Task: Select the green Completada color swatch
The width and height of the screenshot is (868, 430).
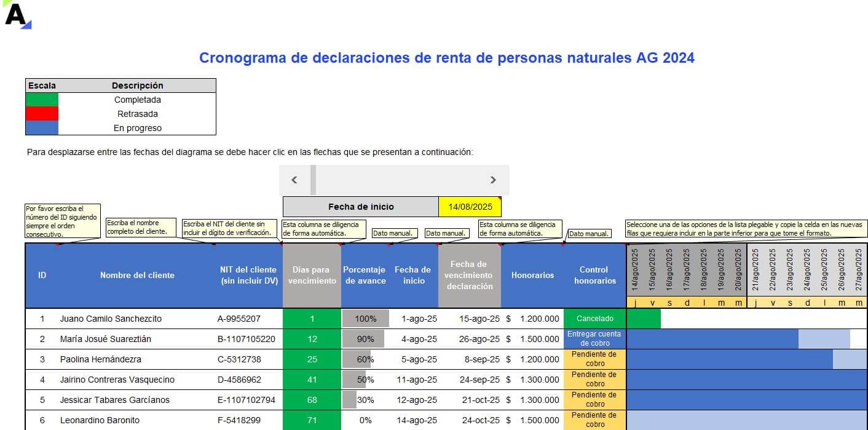Action: pyautogui.click(x=42, y=100)
